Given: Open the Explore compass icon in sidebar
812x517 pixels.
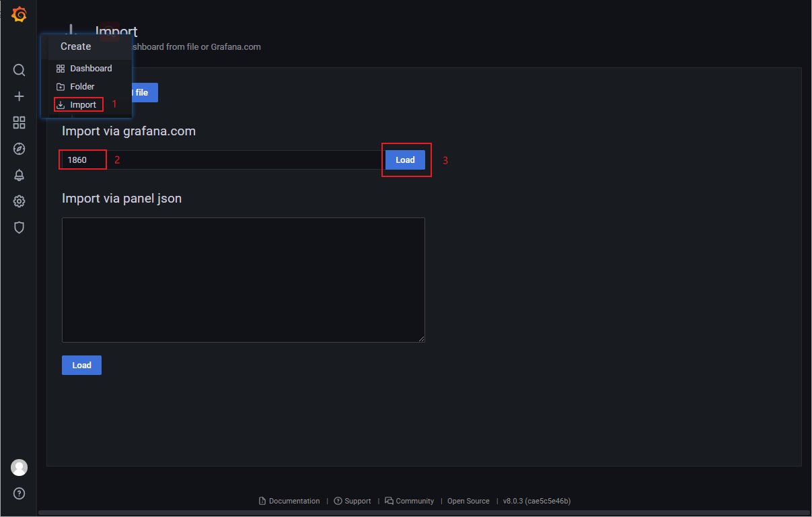Looking at the screenshot, I should coord(19,149).
